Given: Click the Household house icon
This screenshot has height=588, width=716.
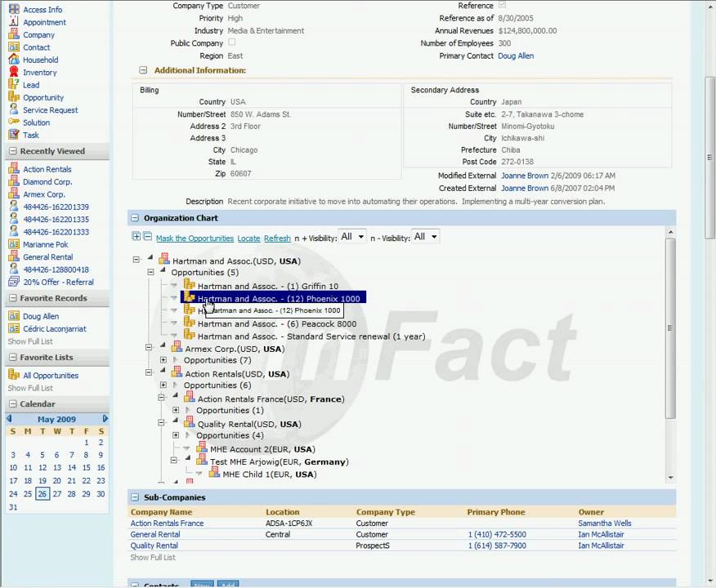Looking at the screenshot, I should 14,60.
